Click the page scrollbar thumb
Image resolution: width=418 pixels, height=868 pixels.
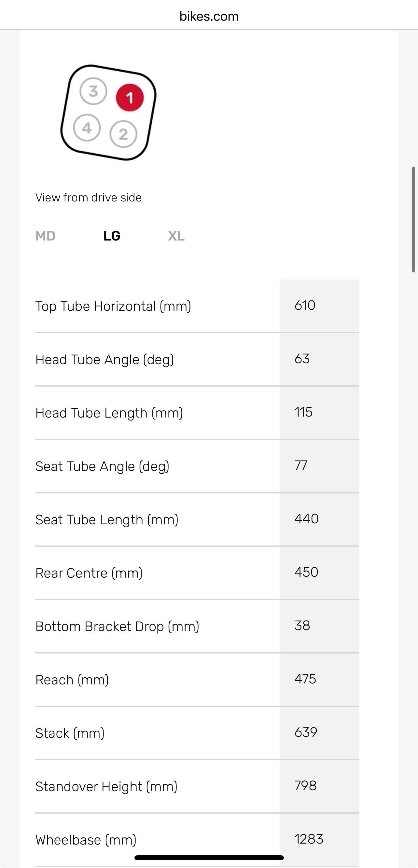pyautogui.click(x=414, y=219)
